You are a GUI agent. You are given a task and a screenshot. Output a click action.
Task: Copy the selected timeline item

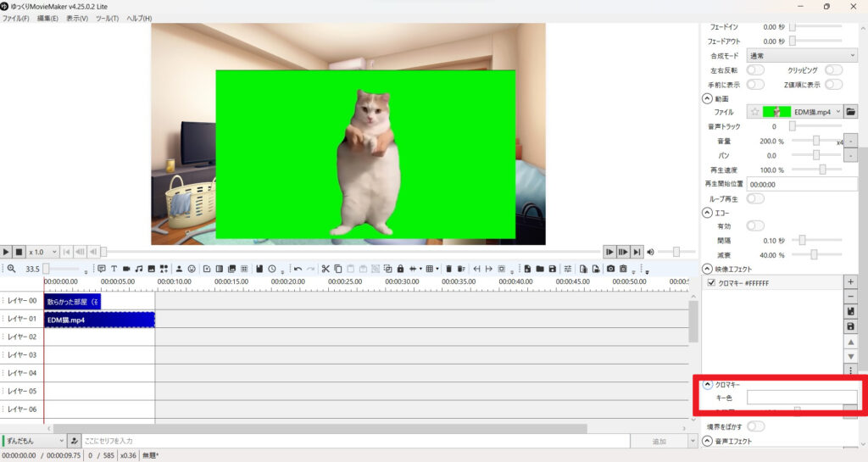click(x=337, y=269)
